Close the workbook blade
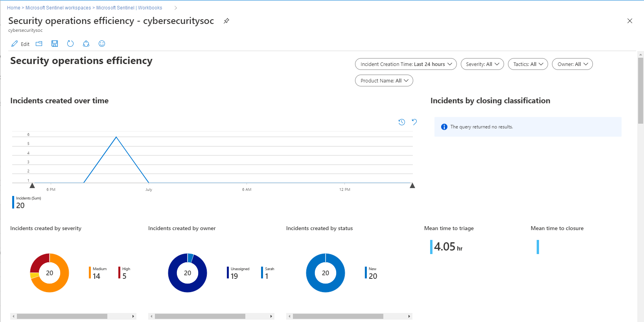This screenshot has height=322, width=644. (x=630, y=21)
